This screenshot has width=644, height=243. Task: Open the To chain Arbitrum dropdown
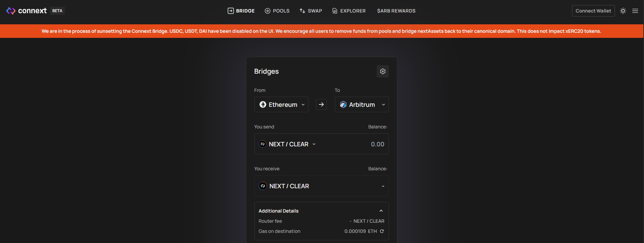coord(362,104)
